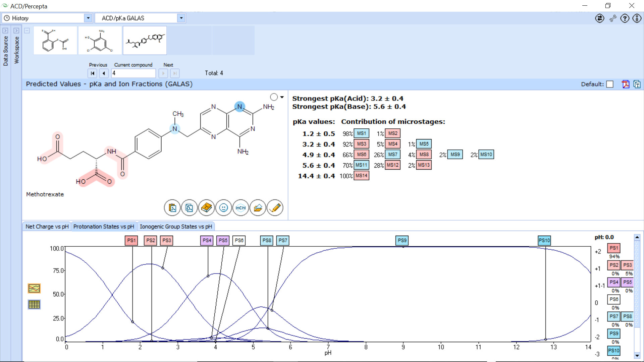This screenshot has height=362, width=644.
Task: Click the draw structure pencil icon
Action: (x=275, y=208)
